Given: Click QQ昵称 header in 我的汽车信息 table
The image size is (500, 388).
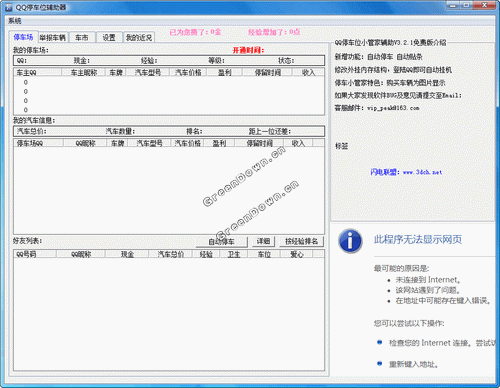Looking at the screenshot, I should point(85,143).
